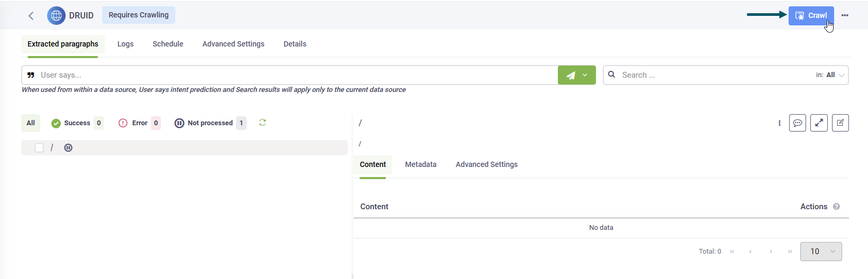Open the Metadata tab

pos(421,164)
